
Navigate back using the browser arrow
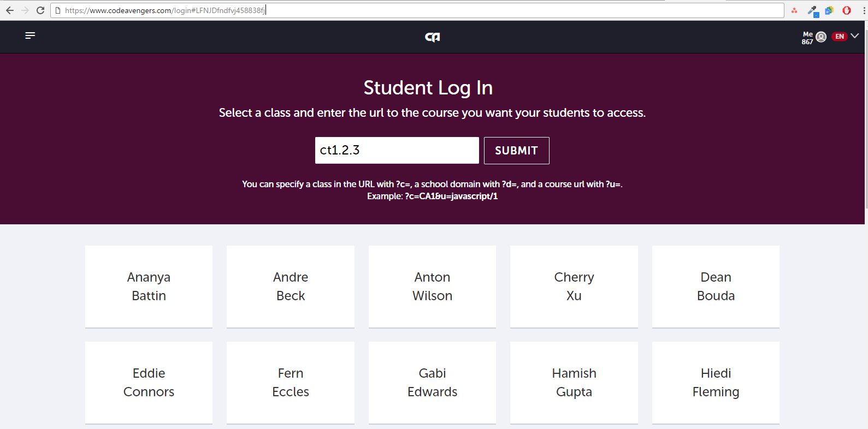tap(11, 10)
